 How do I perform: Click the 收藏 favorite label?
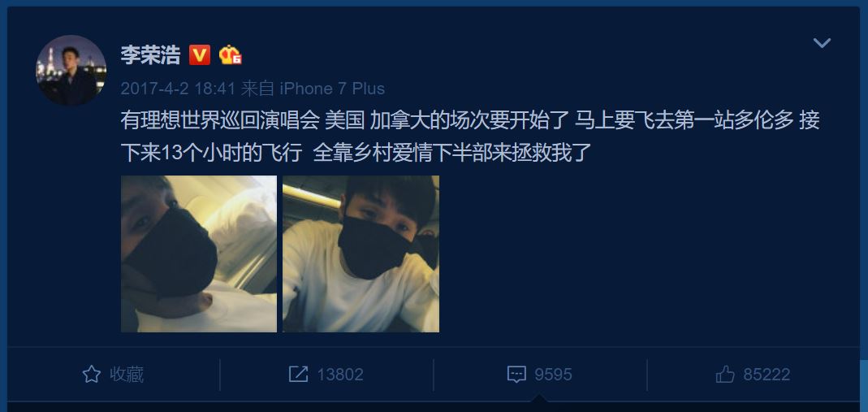pos(127,375)
